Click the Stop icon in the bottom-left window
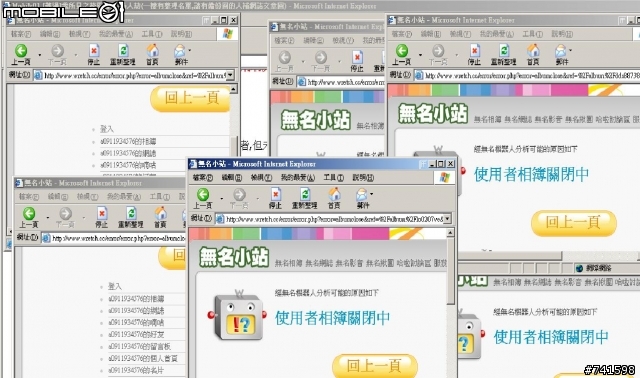 coord(102,213)
